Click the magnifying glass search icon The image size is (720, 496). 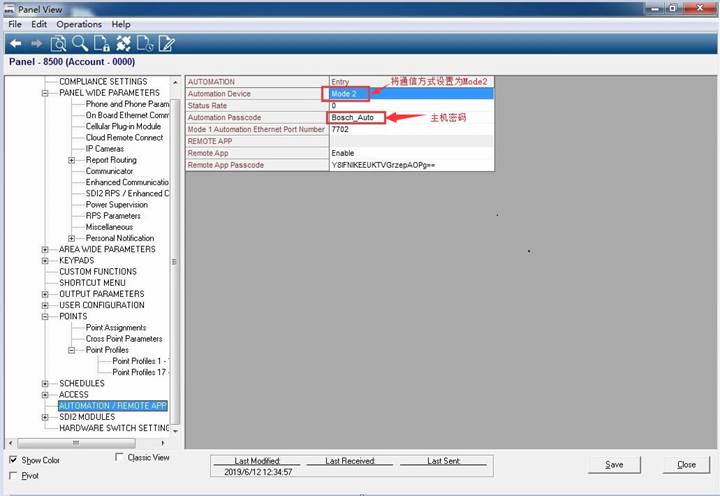click(79, 44)
